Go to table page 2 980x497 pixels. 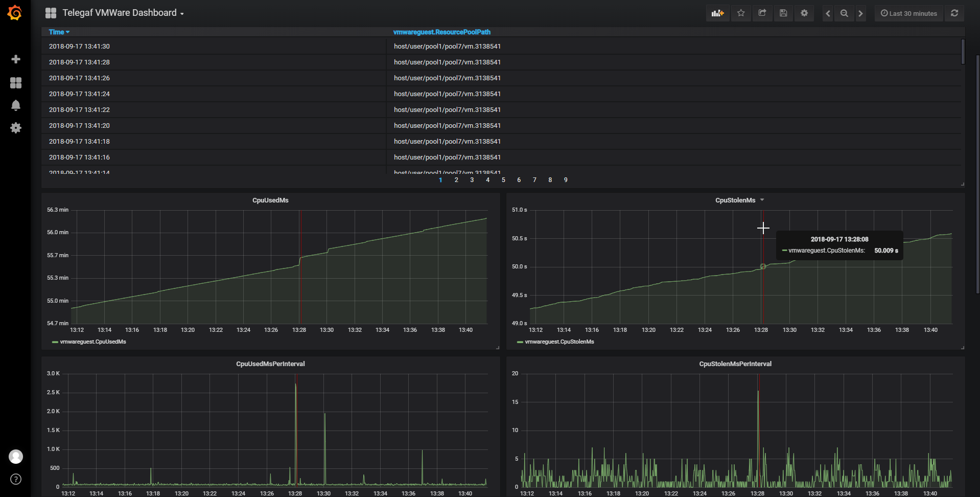456,180
